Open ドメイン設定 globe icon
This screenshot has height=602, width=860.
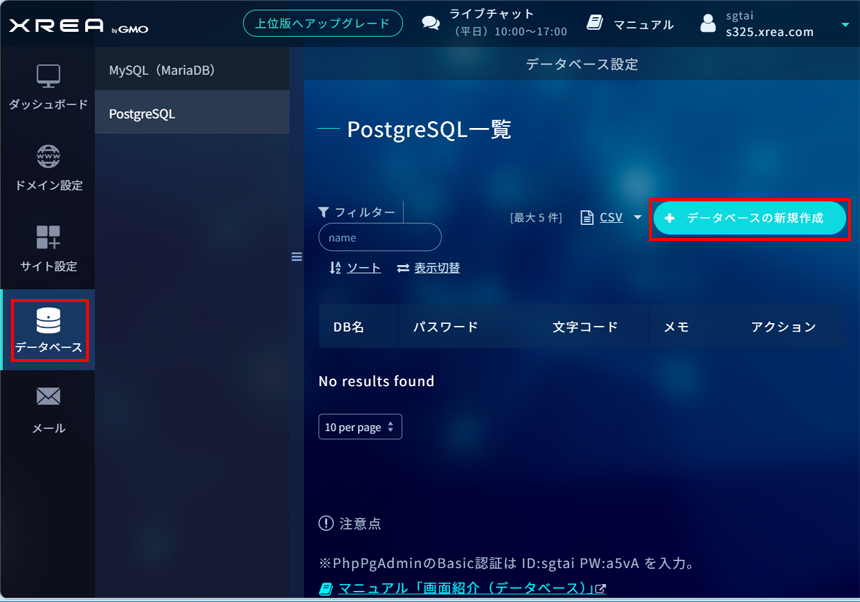pos(48,156)
